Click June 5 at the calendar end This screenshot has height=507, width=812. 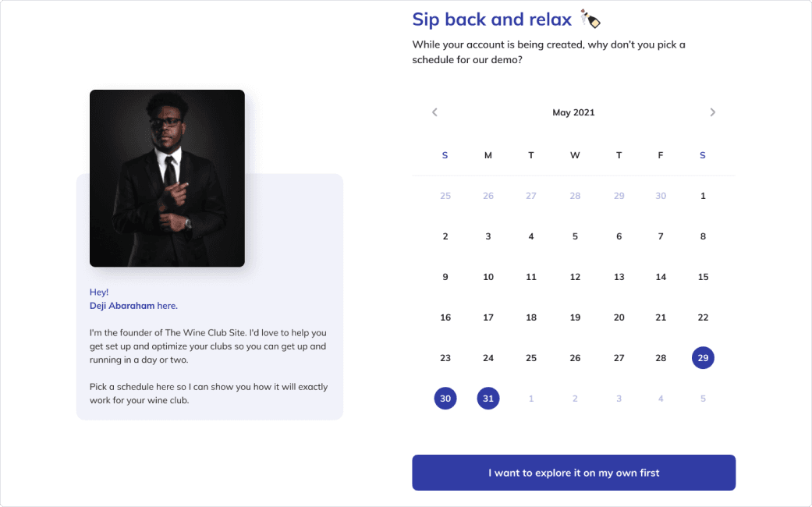[703, 399]
